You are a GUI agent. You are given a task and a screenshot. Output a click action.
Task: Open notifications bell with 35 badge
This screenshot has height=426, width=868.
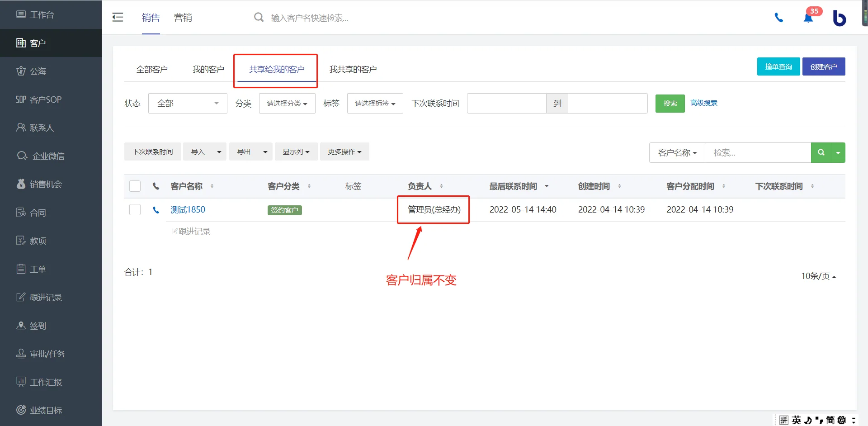808,18
